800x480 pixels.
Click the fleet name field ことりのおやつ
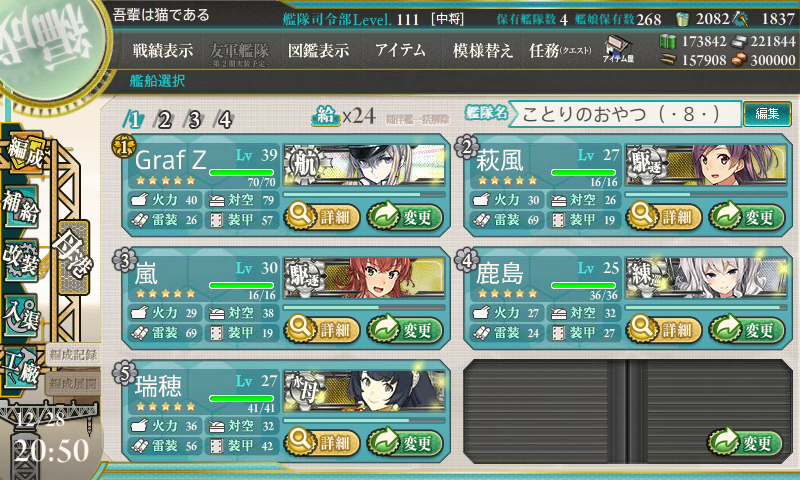(x=624, y=114)
